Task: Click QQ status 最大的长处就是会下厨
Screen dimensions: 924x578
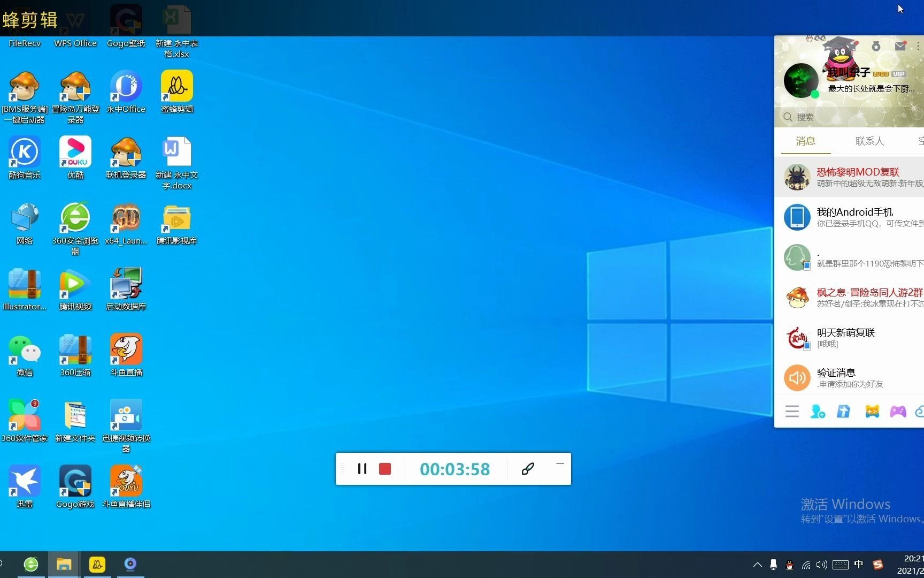Action: pos(871,89)
